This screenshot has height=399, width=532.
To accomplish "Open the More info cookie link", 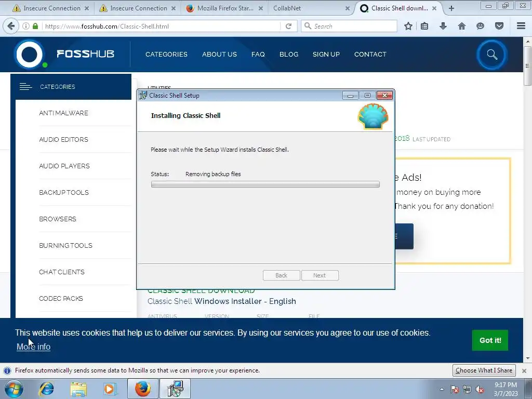I will 33,347.
